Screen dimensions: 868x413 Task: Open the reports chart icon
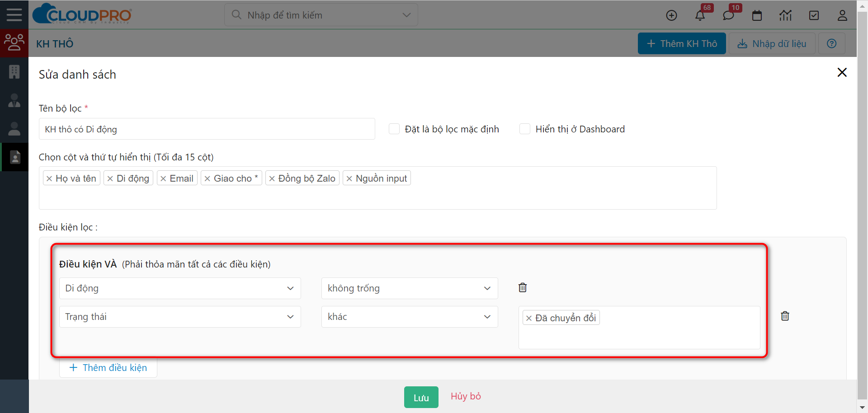785,15
